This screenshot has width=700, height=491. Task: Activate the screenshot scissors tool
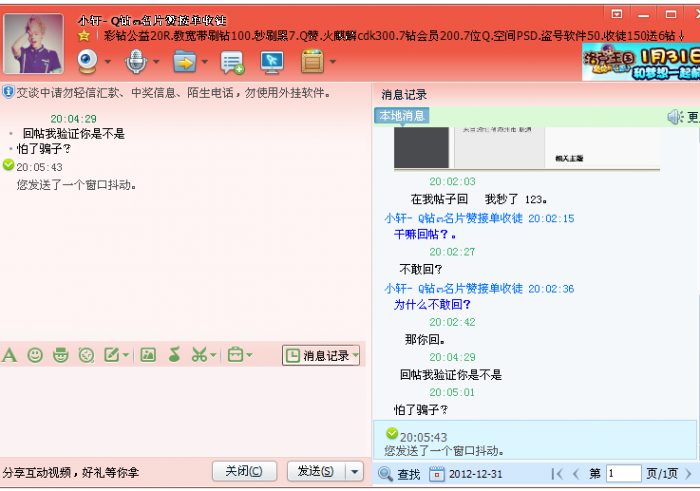(199, 355)
